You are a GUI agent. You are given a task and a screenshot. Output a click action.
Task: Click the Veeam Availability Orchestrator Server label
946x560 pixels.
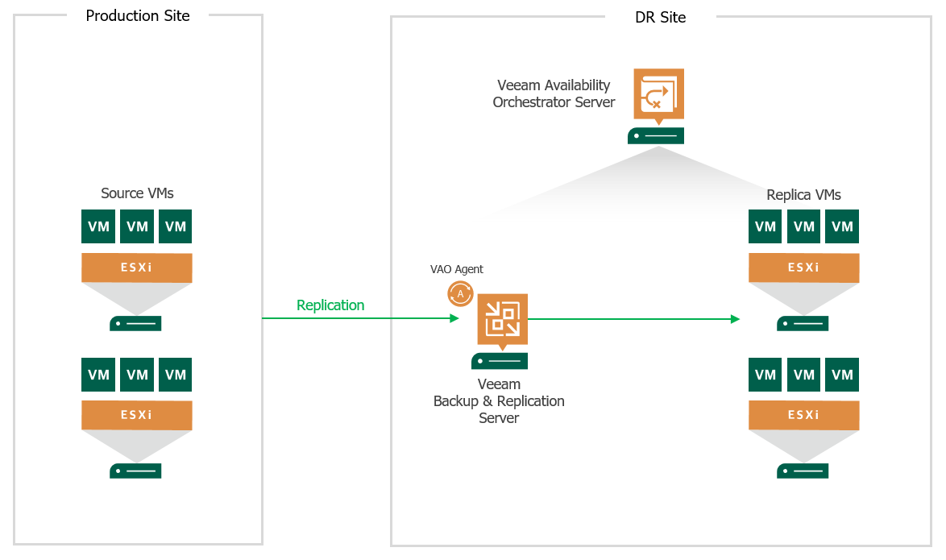tap(554, 93)
